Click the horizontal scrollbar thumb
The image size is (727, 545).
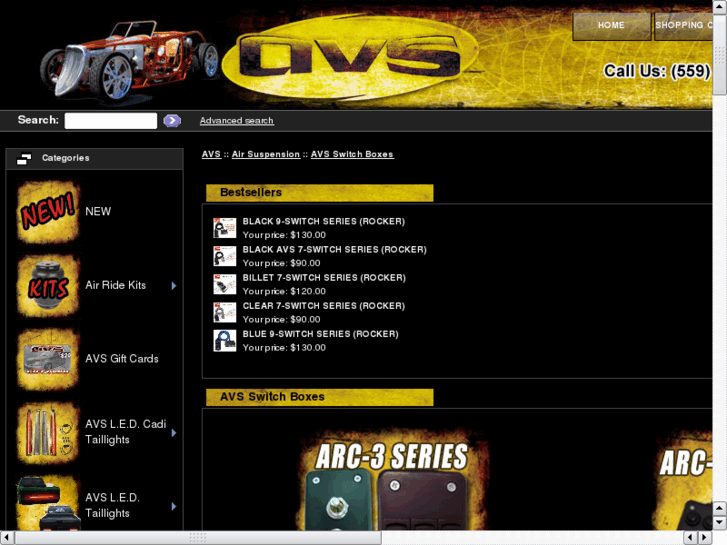point(198,538)
